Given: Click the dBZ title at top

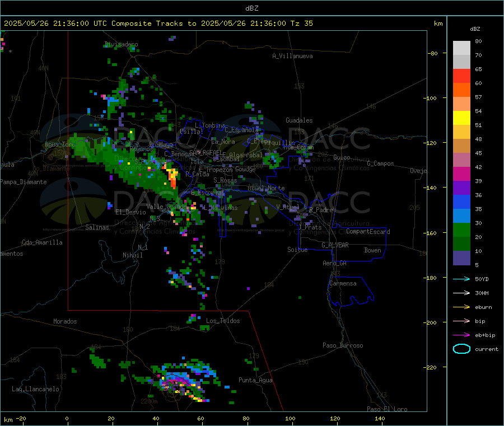Looking at the screenshot, I should point(251,8).
